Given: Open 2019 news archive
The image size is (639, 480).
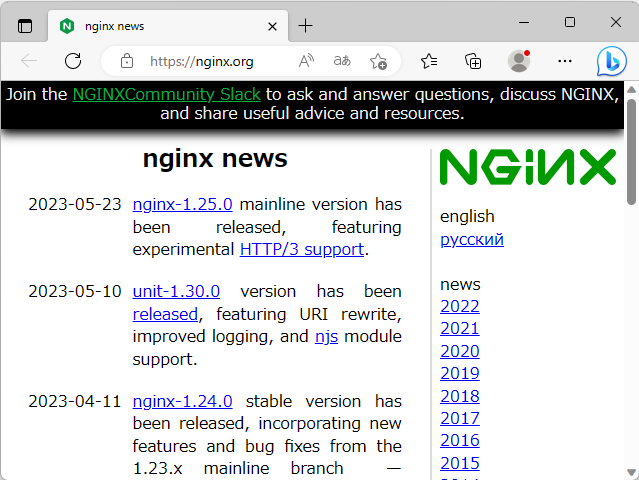Looking at the screenshot, I should point(460,373).
